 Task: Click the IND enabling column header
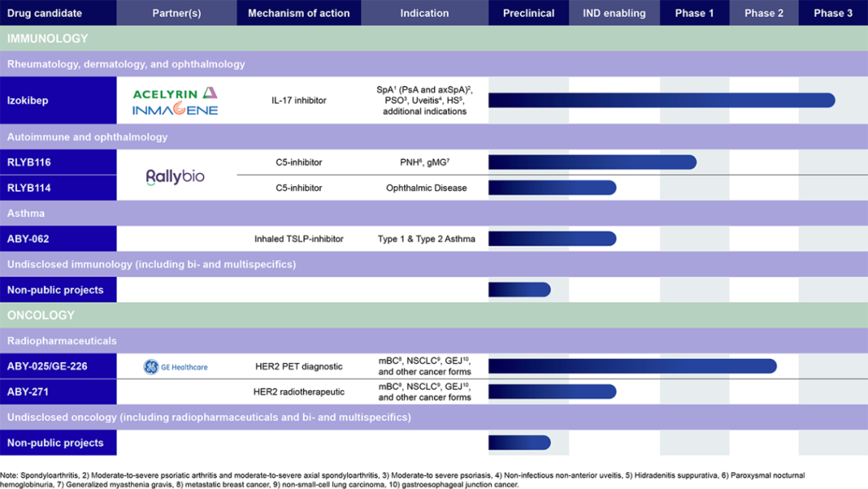click(614, 13)
